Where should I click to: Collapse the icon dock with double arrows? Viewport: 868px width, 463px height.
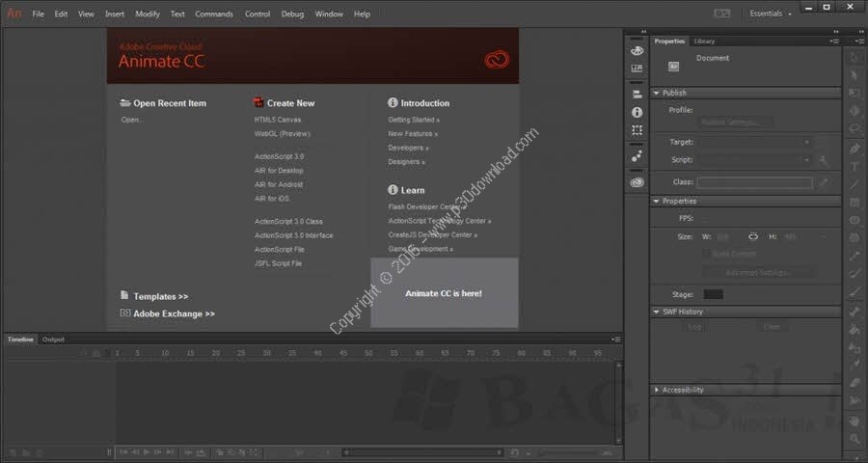[643, 32]
